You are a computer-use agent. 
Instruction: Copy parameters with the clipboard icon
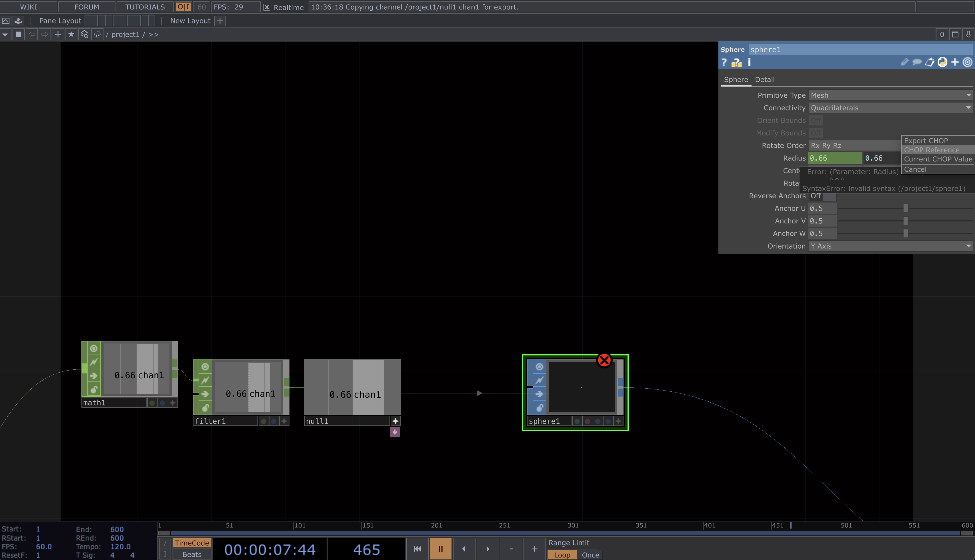tap(930, 62)
